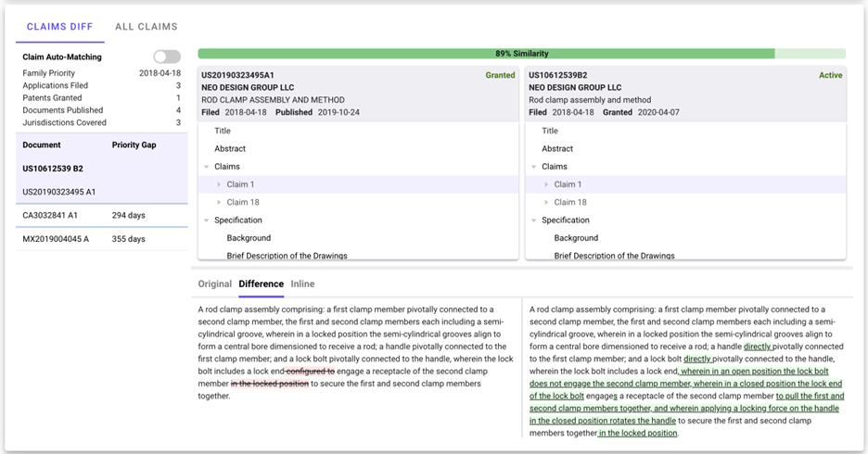Screen dimensions: 868x454
Task: Select document US10612539 B2 in list
Action: 102,169
